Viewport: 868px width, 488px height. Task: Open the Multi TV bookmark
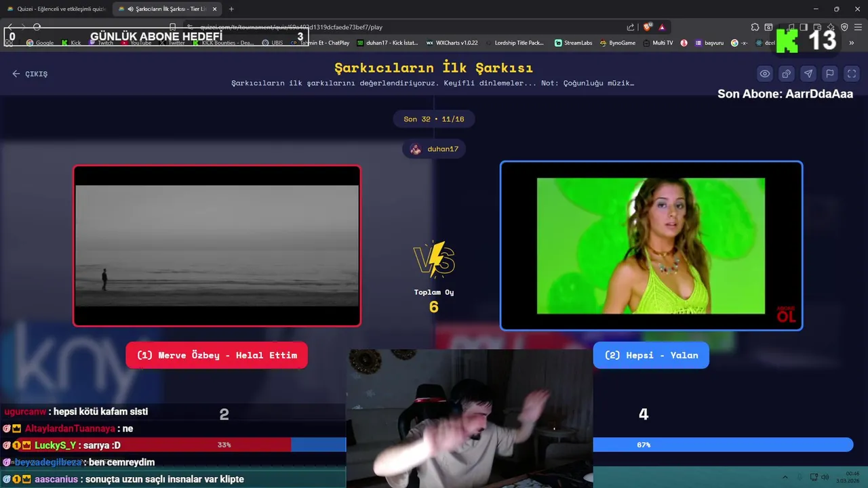tap(658, 43)
